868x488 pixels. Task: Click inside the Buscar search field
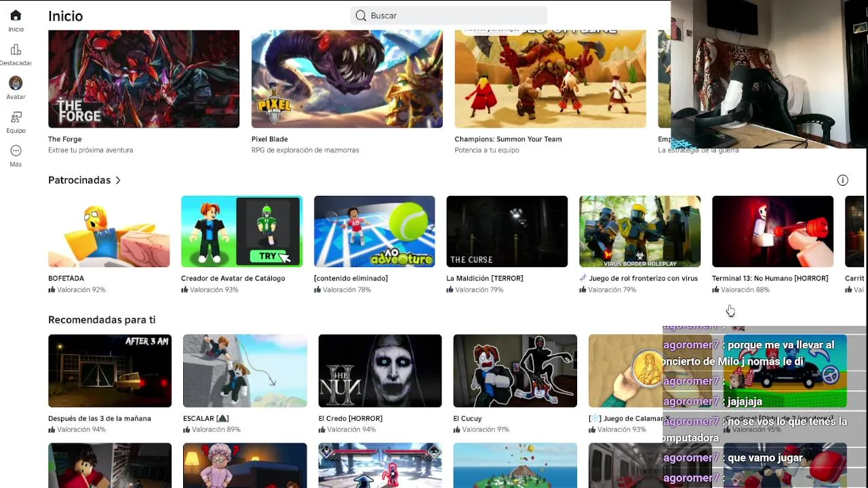pyautogui.click(x=448, y=16)
